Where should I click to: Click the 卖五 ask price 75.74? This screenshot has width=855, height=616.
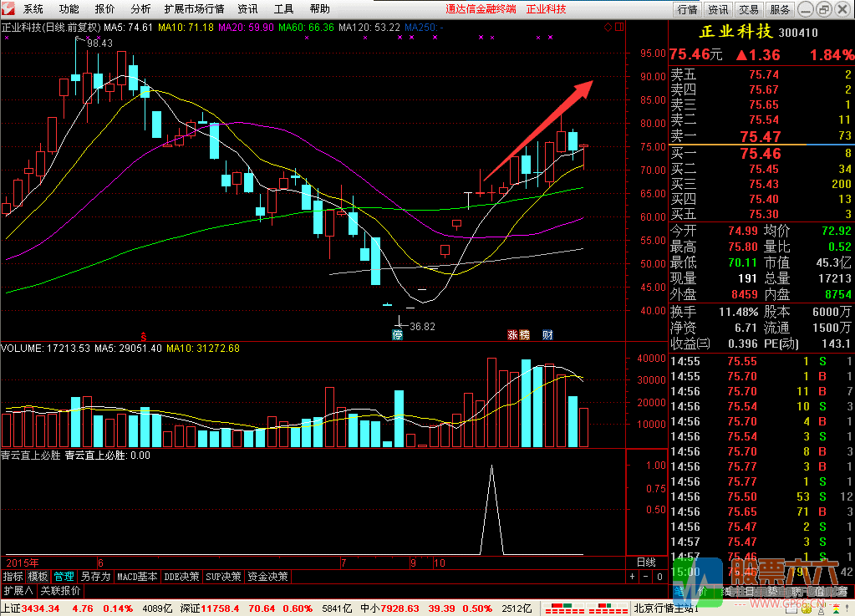coord(764,74)
